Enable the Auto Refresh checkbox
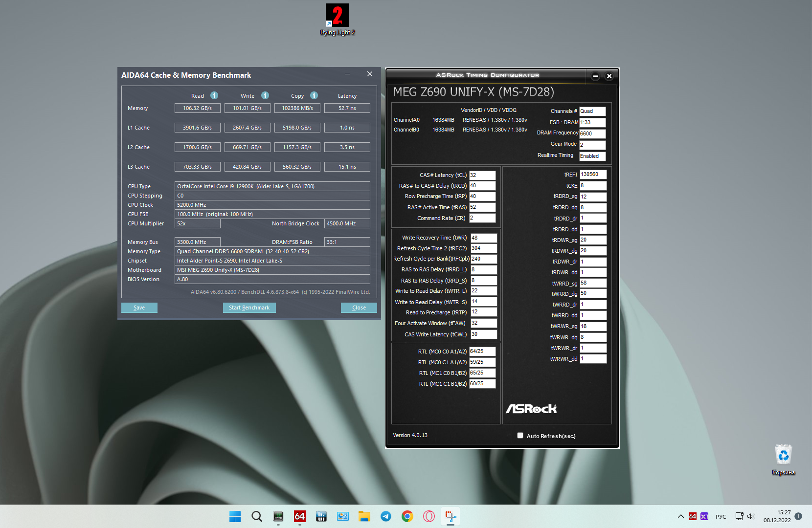Viewport: 812px width, 528px height. 520,436
